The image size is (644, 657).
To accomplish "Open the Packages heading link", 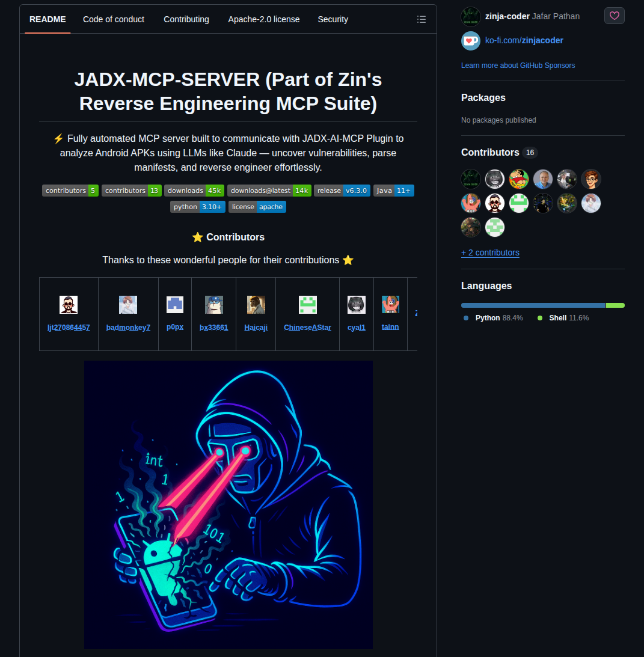I will click(483, 97).
